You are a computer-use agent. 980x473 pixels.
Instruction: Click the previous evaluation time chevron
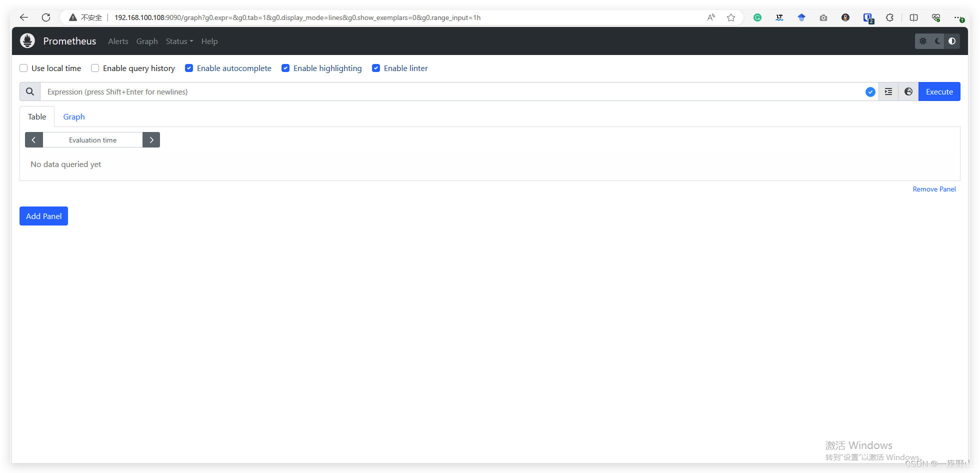[34, 139]
